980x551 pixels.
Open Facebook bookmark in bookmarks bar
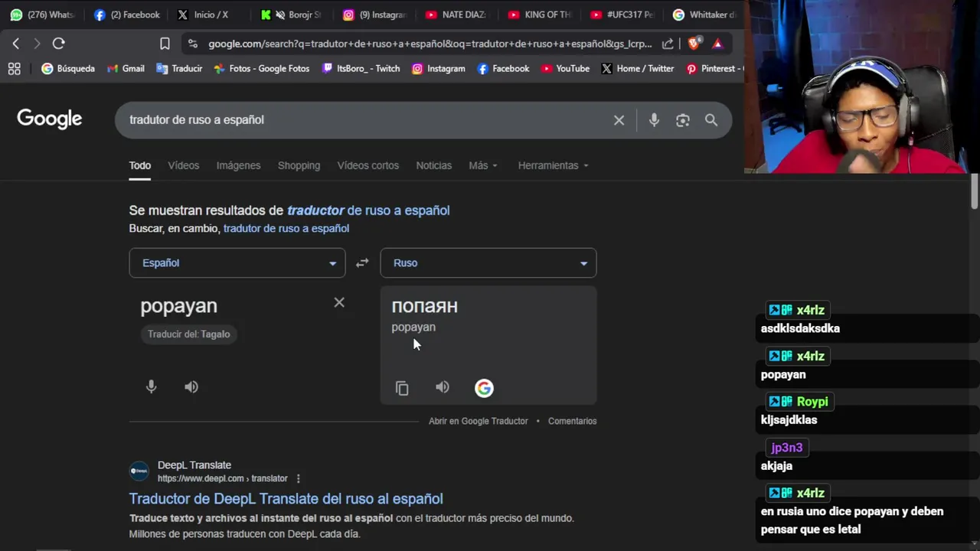(x=503, y=69)
